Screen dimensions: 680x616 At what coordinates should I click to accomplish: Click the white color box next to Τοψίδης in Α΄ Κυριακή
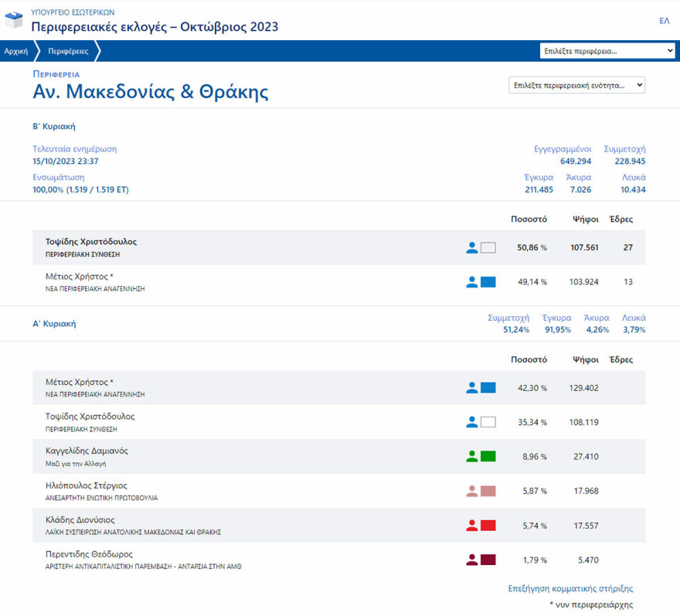(x=488, y=423)
